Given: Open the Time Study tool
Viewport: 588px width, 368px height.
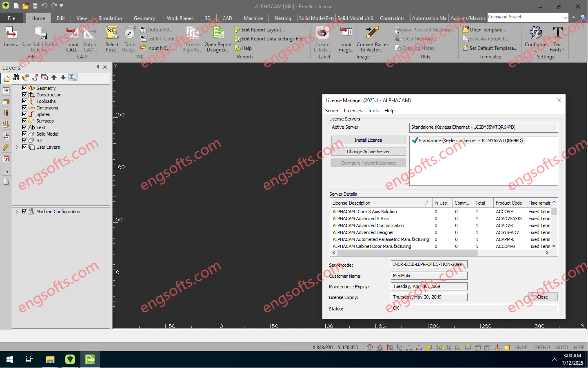Looking at the screenshot, I should 130,39.
